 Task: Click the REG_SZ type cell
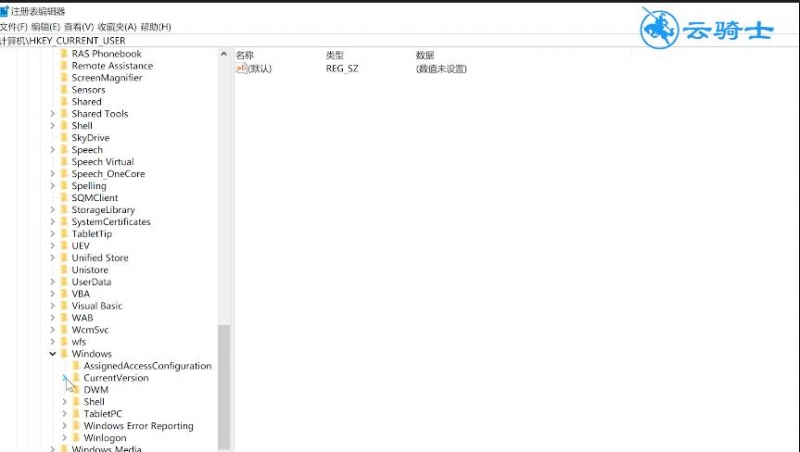[342, 68]
